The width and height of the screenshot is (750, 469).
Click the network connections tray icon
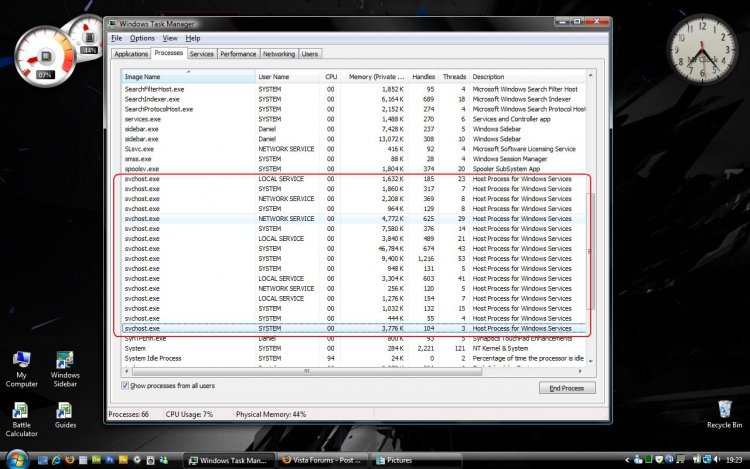(x=706, y=459)
